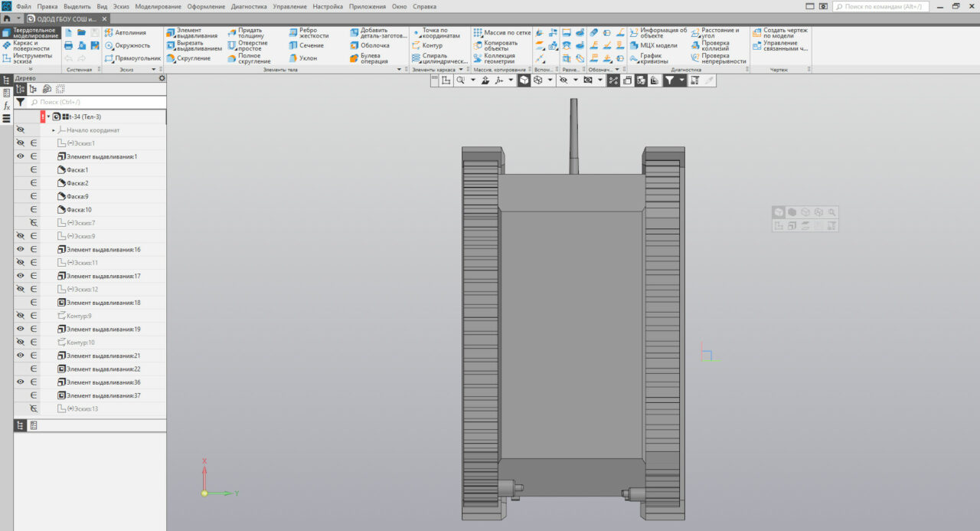Click the МЦХ модели tool

[655, 45]
